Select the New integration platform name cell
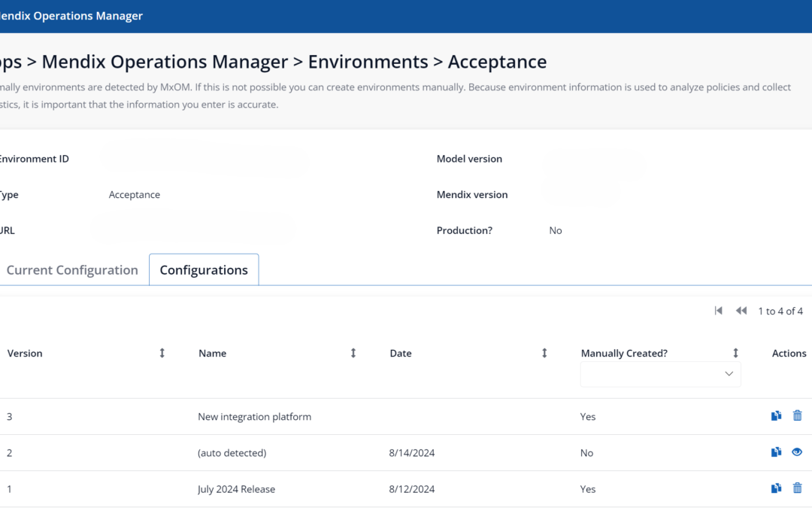The image size is (812, 508). (x=254, y=417)
